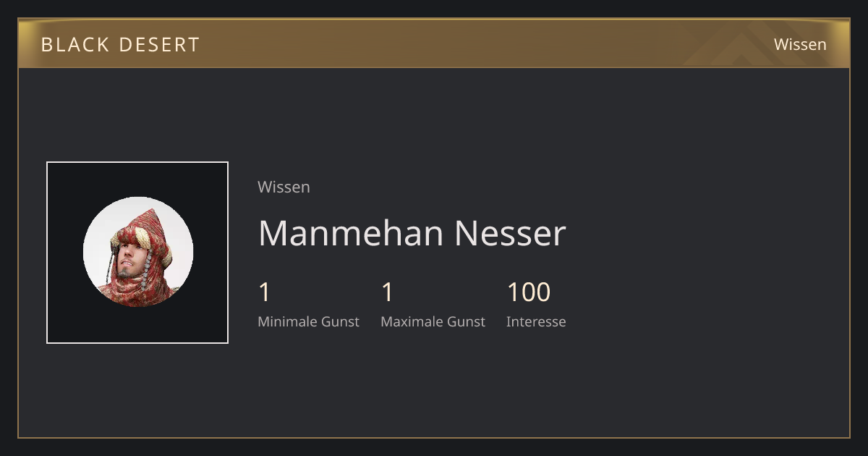868x456 pixels.
Task: Click the white-bordered portrait frame
Action: [137, 253]
